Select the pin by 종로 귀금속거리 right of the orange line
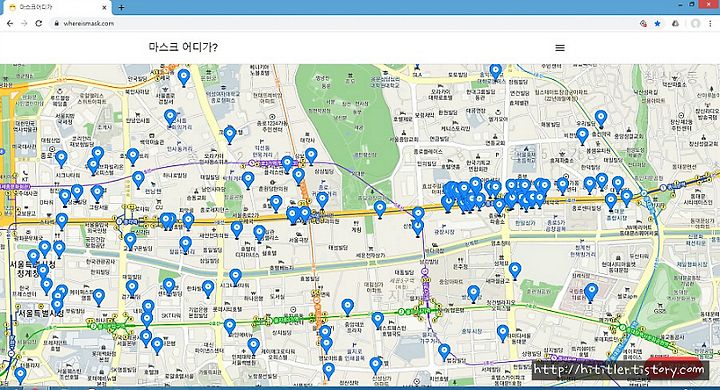 tap(322, 200)
